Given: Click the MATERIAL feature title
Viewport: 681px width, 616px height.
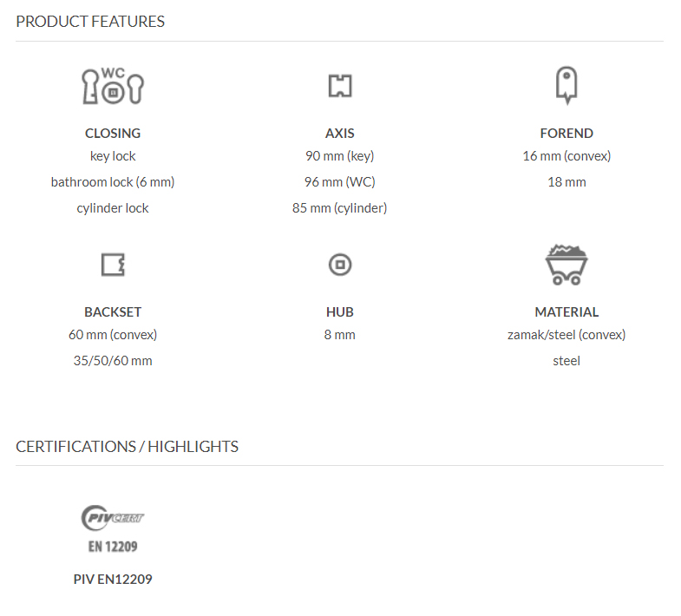Looking at the screenshot, I should [x=566, y=311].
